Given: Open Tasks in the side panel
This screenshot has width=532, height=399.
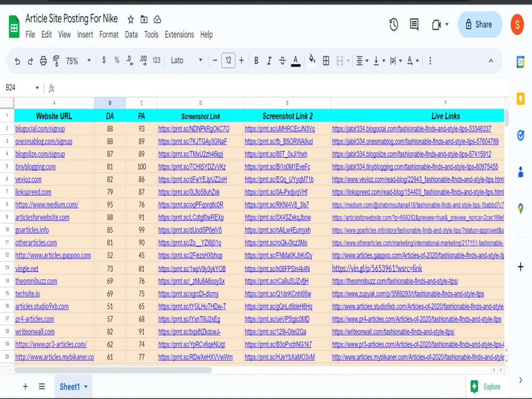Looking at the screenshot, I should [520, 135].
